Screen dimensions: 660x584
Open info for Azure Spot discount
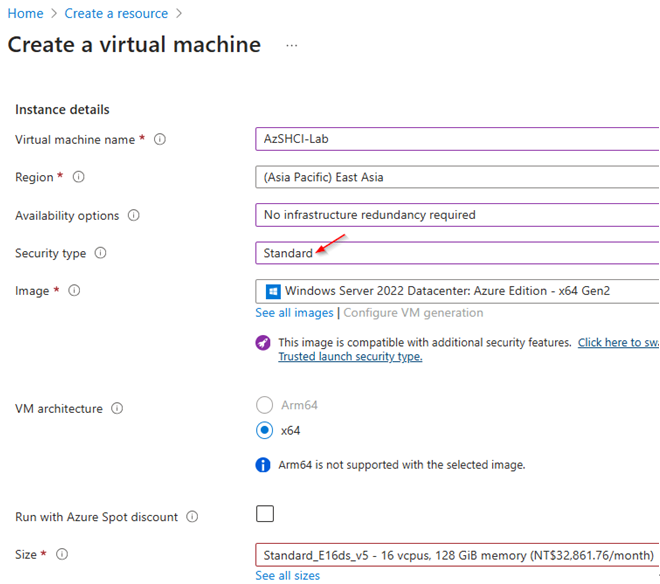[192, 517]
